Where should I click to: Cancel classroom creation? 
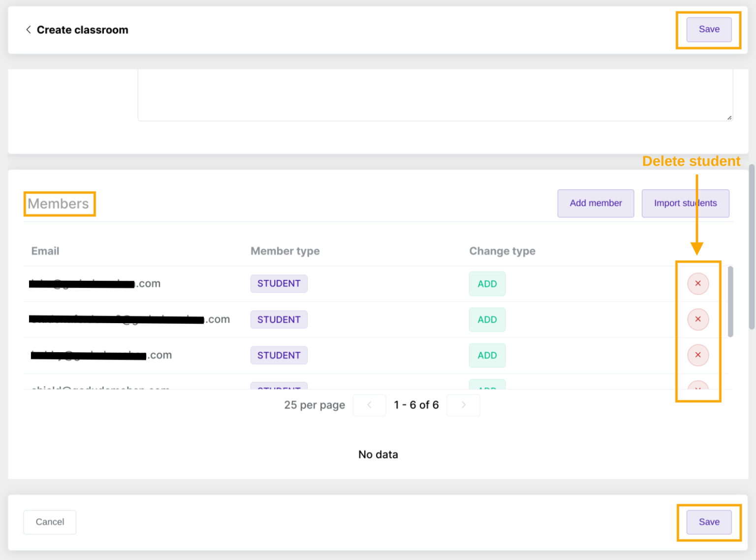point(49,522)
